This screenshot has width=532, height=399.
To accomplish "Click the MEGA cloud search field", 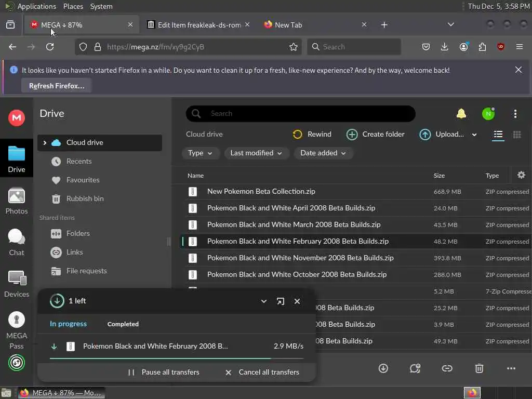I will [301, 114].
